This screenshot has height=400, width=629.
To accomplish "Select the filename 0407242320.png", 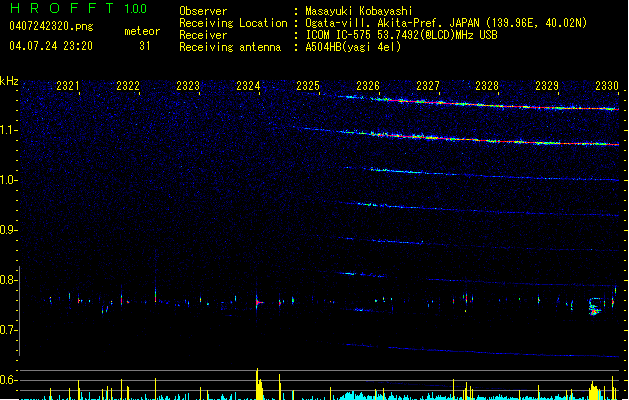I will (51, 27).
